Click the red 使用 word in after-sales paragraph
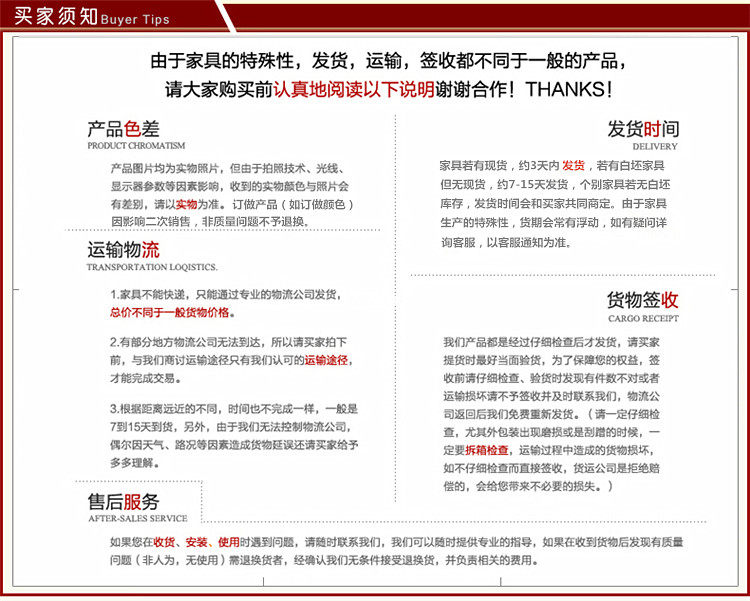Viewport: 750px width, 601px height. (x=229, y=542)
